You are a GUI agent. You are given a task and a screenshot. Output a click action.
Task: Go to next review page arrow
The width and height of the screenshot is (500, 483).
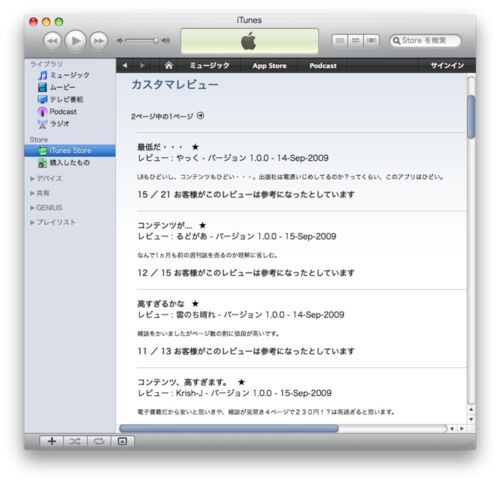200,116
